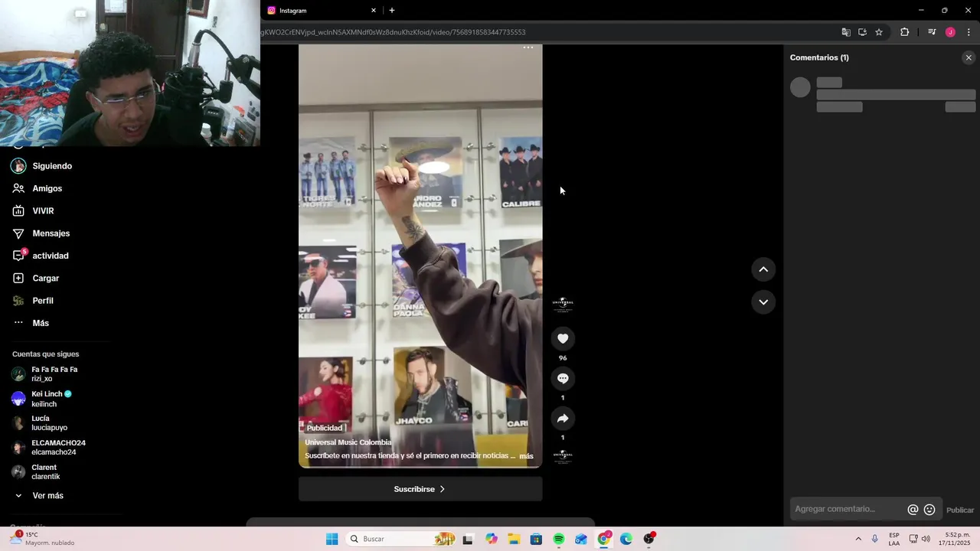
Task: Open the volume control in the tray
Action: tap(926, 540)
